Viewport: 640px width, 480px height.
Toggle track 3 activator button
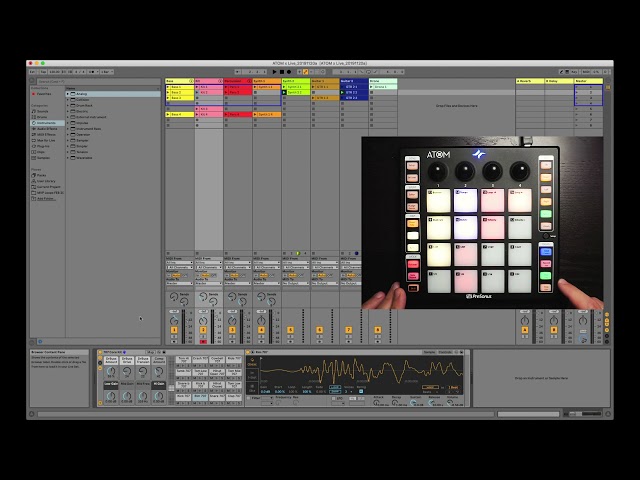coord(232,330)
